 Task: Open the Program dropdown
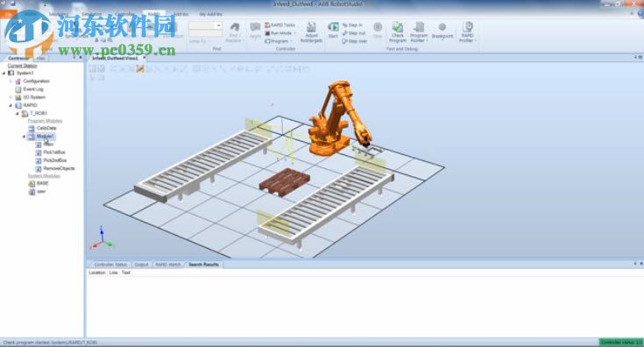(279, 41)
